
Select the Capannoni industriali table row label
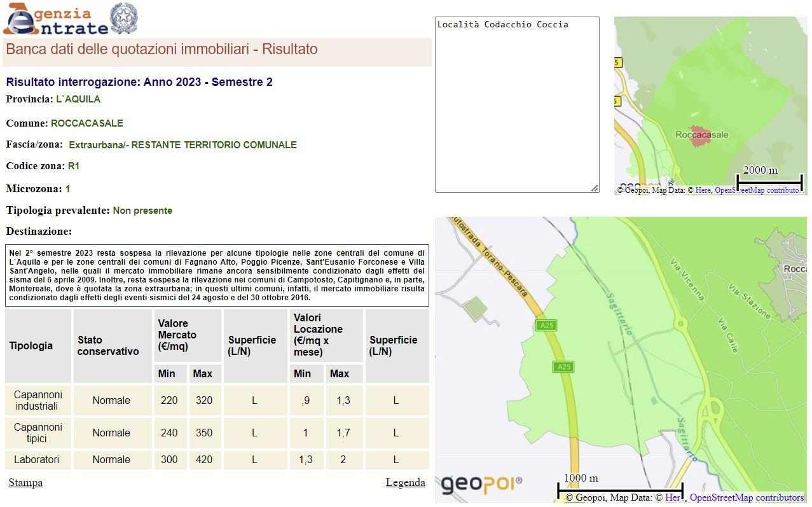coord(37,401)
